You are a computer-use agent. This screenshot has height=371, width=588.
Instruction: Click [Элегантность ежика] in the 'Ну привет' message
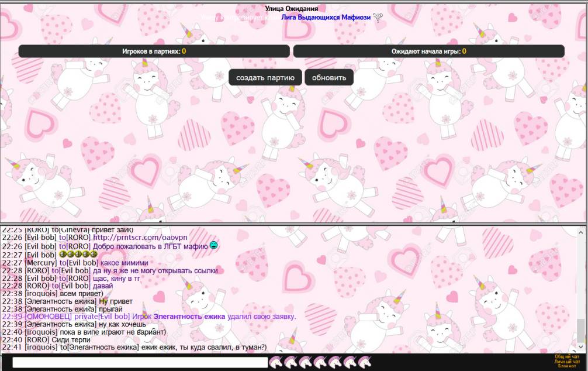click(61, 301)
